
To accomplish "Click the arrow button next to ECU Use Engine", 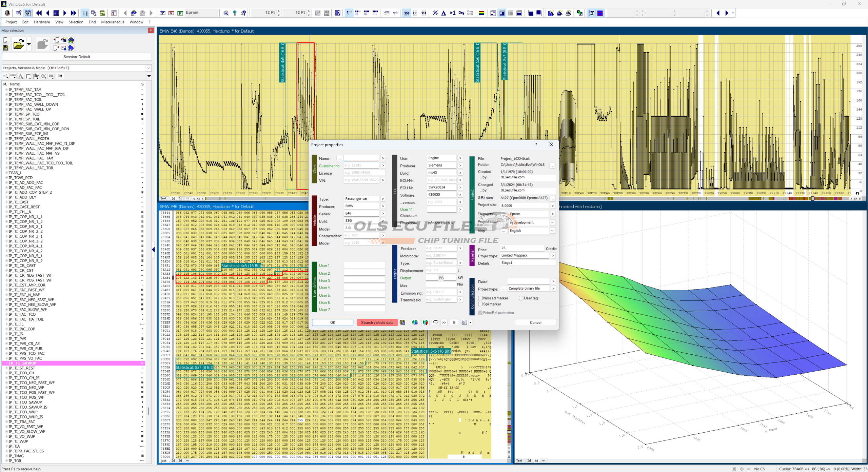I will [x=460, y=158].
